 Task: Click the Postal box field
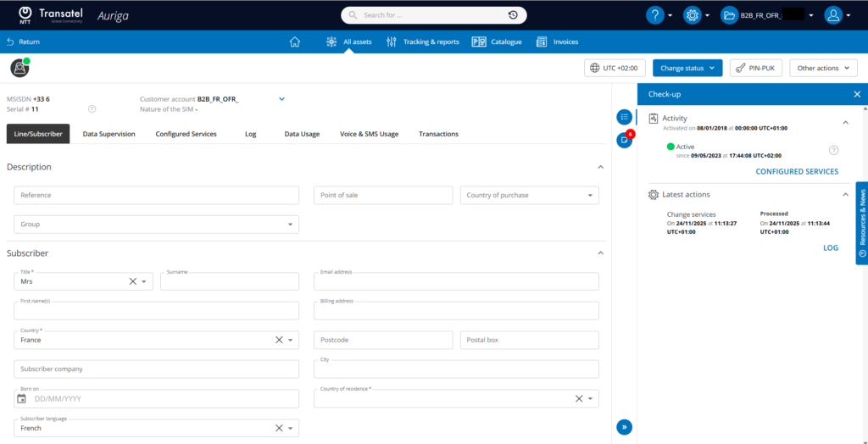click(529, 340)
